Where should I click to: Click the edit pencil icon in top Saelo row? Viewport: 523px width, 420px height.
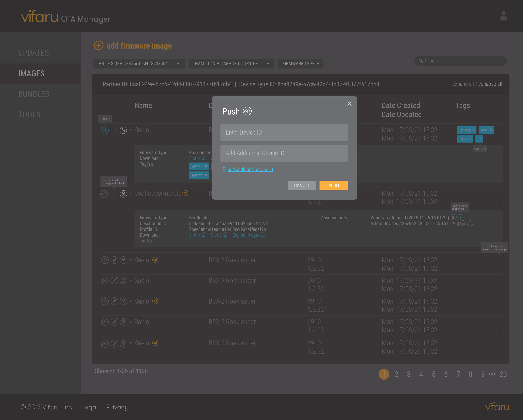(114, 130)
